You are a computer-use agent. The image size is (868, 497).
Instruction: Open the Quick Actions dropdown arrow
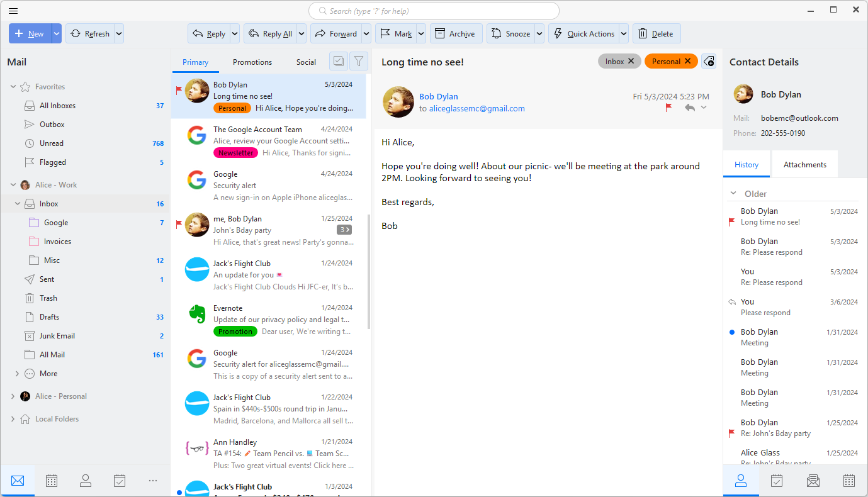pyautogui.click(x=623, y=34)
